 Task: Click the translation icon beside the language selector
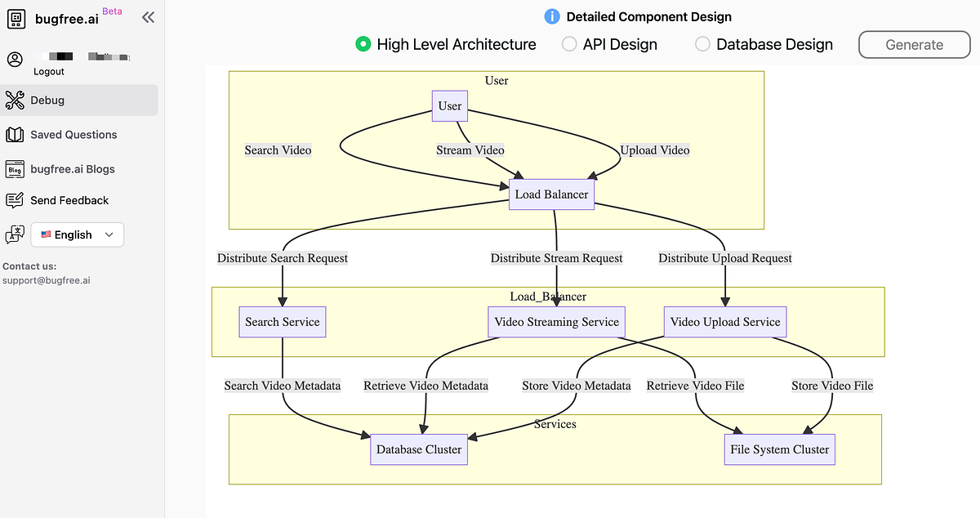click(14, 234)
